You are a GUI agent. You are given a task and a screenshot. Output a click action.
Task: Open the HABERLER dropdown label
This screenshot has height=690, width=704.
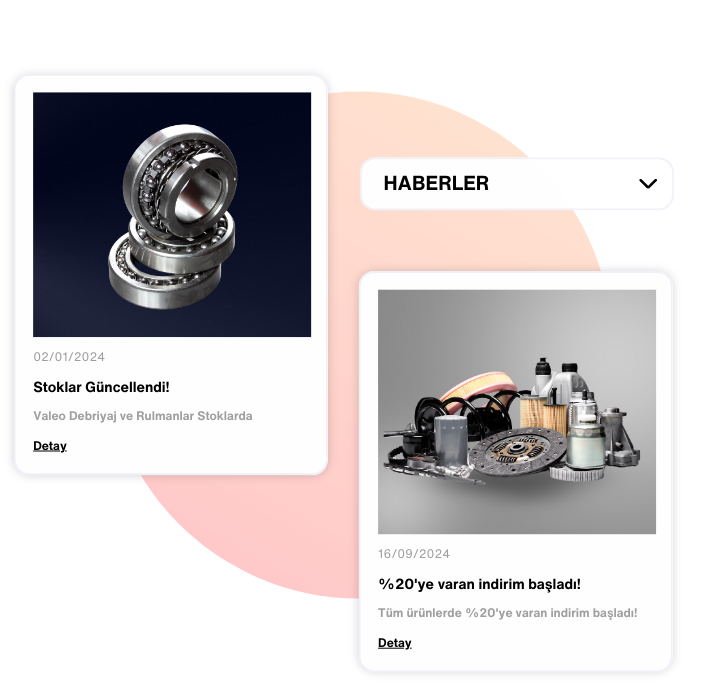436,184
